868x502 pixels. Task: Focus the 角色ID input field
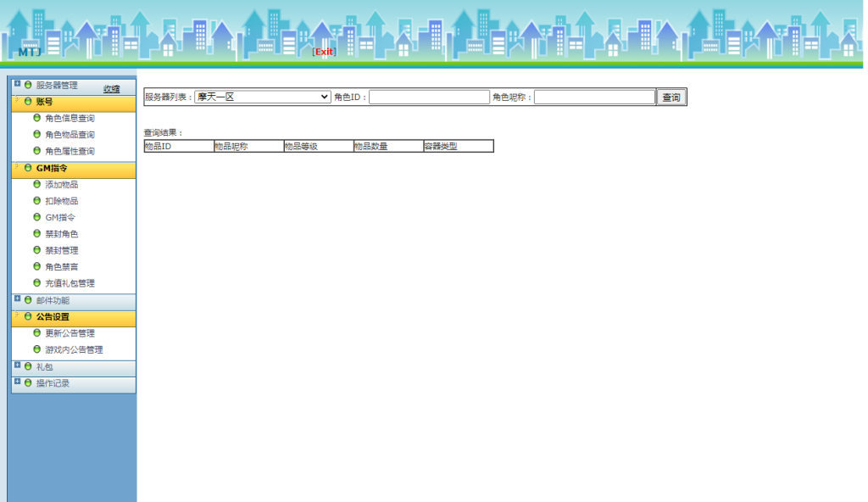tap(429, 98)
